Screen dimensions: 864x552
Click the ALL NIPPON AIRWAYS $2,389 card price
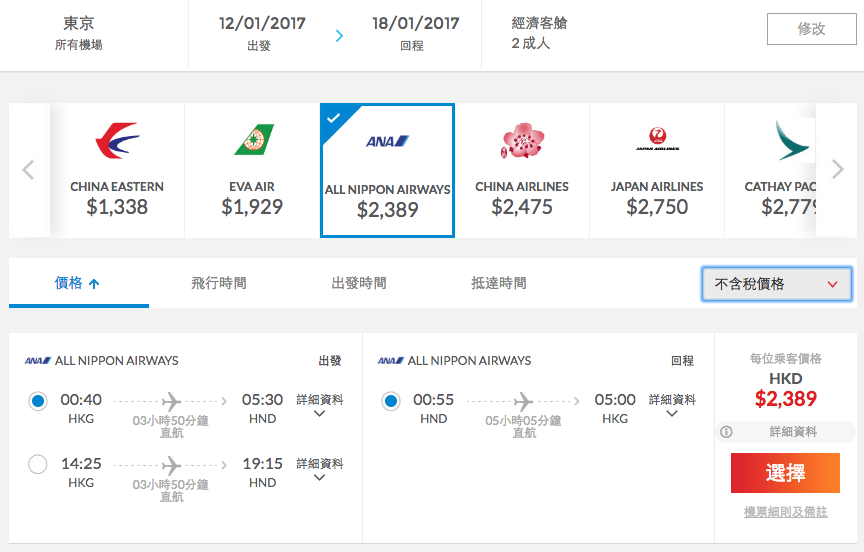[x=387, y=210]
